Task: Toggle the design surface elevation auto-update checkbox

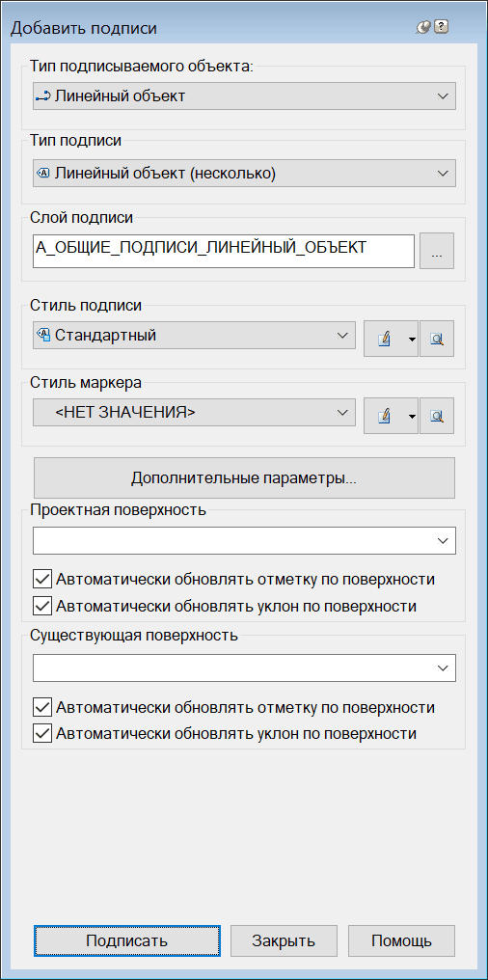Action: (x=42, y=580)
